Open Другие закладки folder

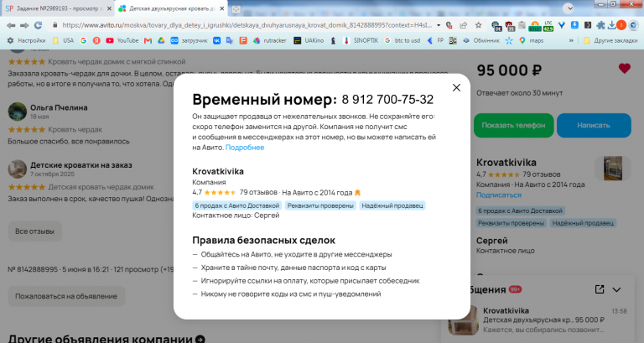610,40
